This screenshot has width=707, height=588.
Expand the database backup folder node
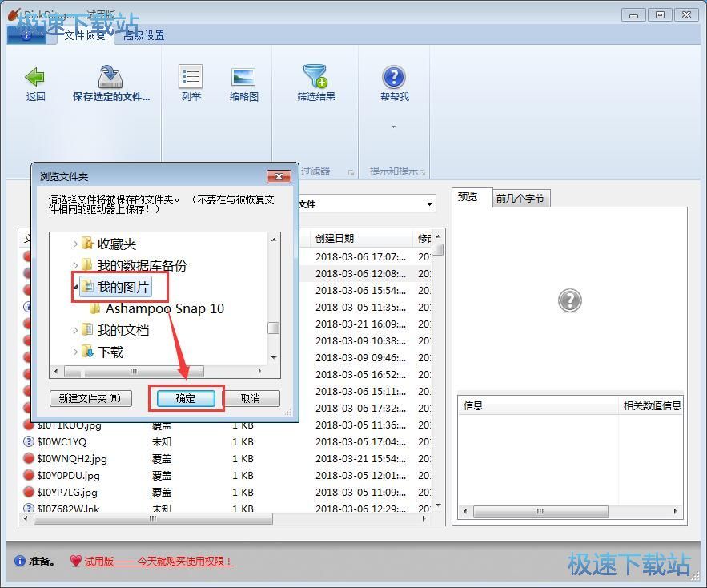coord(75,265)
